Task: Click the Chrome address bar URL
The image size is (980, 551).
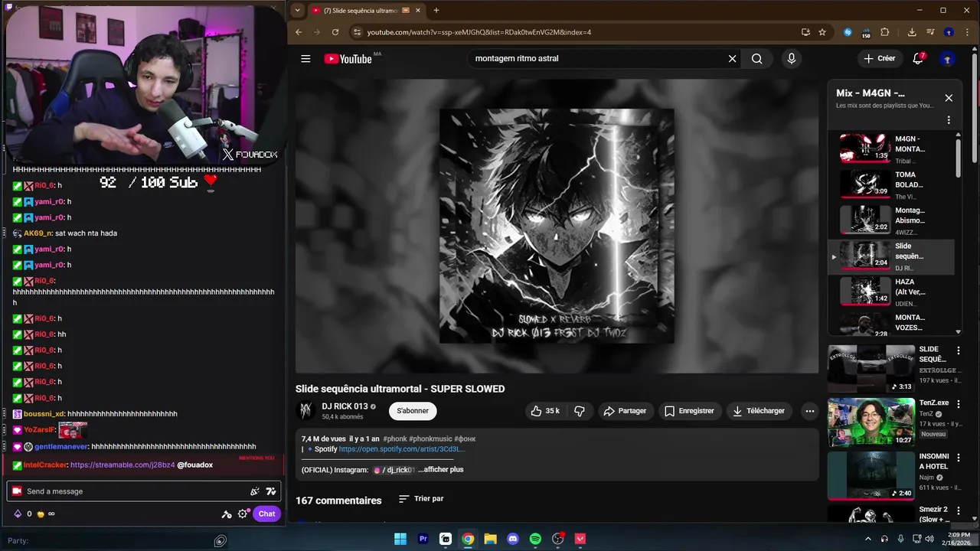Action: [x=479, y=32]
